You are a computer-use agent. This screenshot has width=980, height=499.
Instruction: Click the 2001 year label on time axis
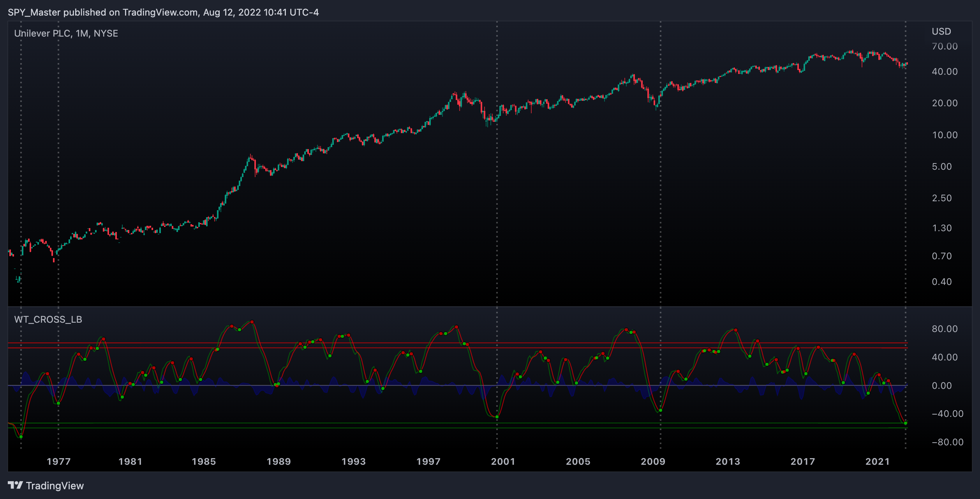[503, 462]
